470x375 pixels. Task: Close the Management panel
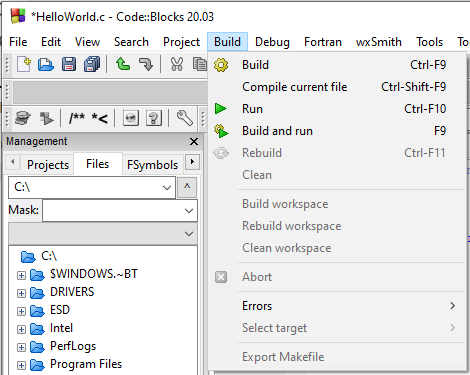pos(194,141)
